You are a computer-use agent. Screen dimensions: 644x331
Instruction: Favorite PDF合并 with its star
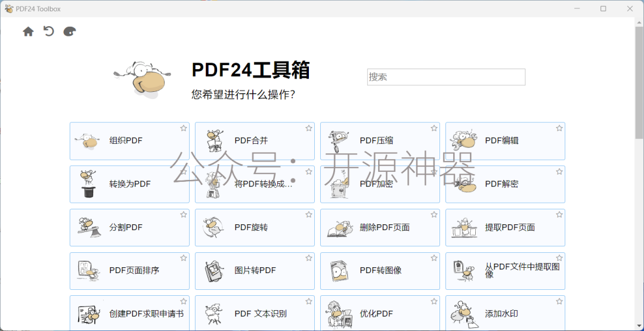coord(309,128)
